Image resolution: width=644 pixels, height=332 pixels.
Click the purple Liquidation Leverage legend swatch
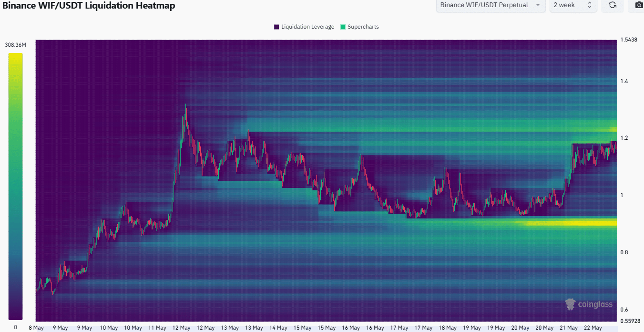click(x=276, y=27)
